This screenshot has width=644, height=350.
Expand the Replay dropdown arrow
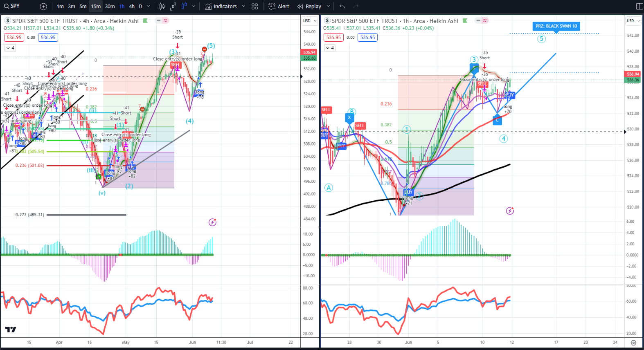328,7
